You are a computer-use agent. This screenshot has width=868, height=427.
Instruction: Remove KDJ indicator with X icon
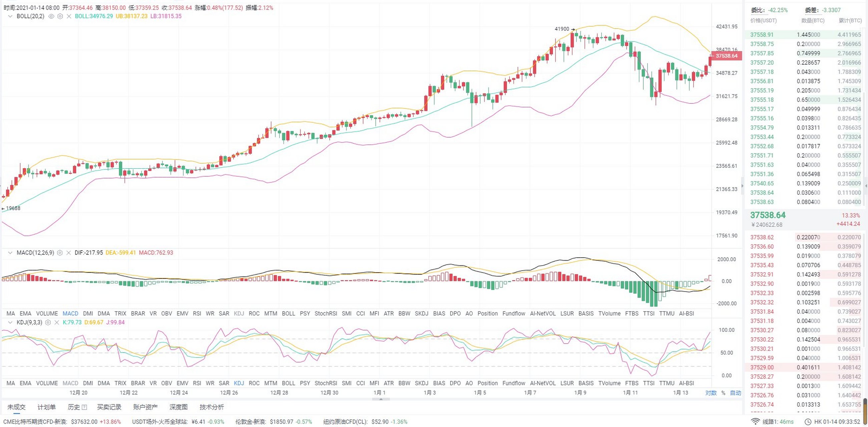click(x=57, y=323)
